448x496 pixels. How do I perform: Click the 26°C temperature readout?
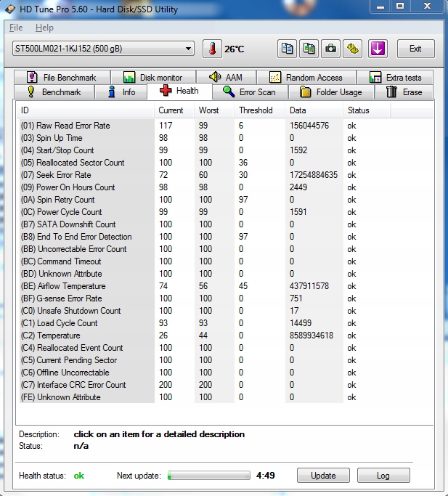(234, 49)
